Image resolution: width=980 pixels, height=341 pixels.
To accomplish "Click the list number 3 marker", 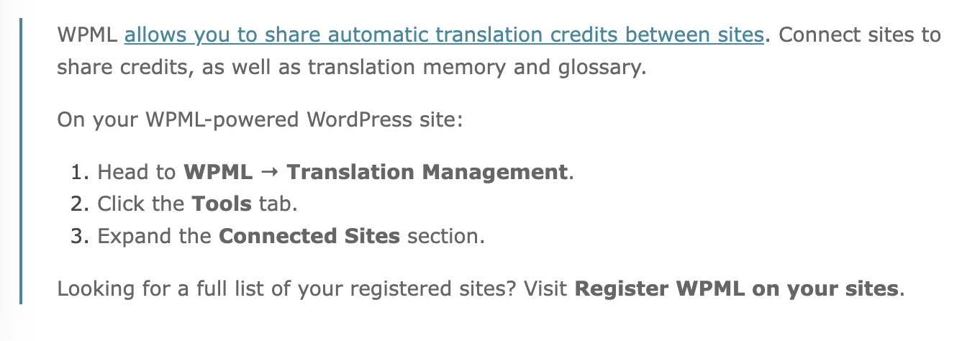I will point(77,236).
